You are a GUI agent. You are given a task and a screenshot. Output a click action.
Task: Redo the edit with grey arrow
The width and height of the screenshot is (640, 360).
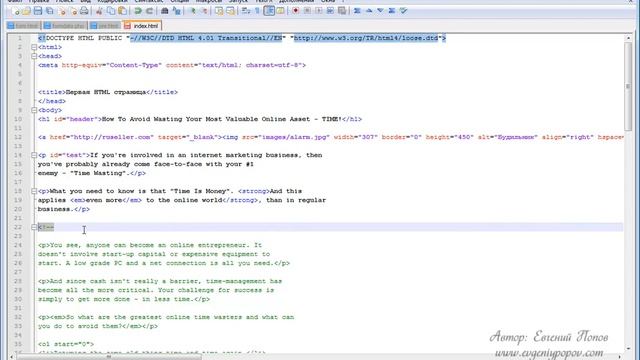pyautogui.click(x=149, y=11)
